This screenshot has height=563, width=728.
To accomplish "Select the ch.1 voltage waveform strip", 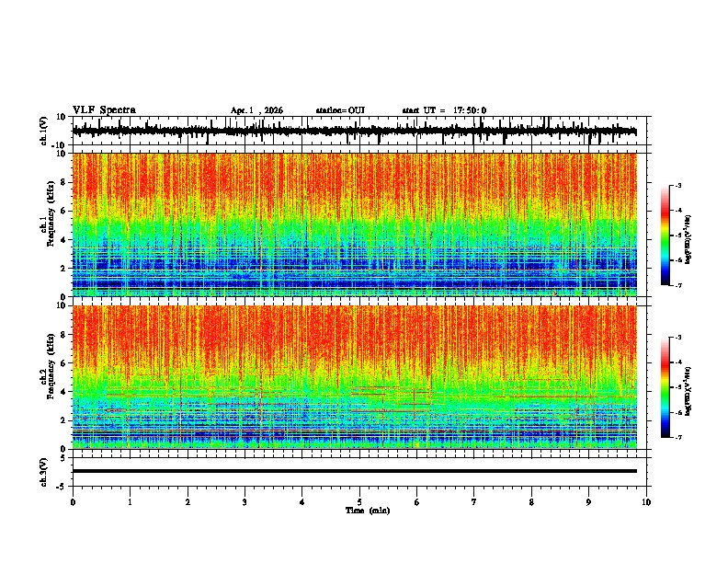I will tap(354, 131).
